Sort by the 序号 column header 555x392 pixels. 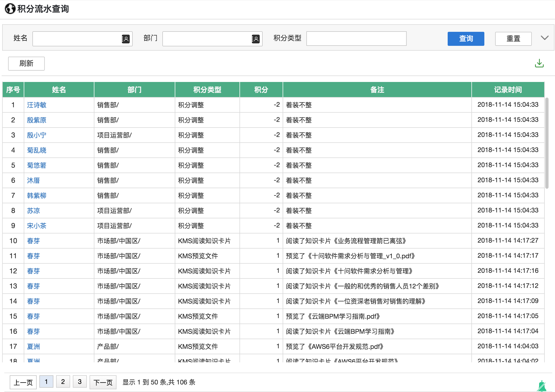(13, 90)
